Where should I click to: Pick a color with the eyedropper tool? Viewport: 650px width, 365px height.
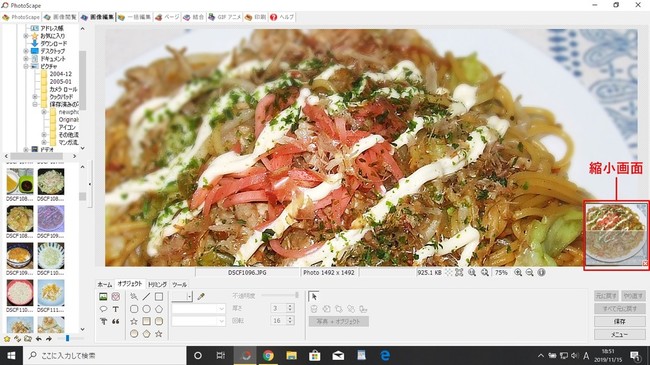click(201, 297)
